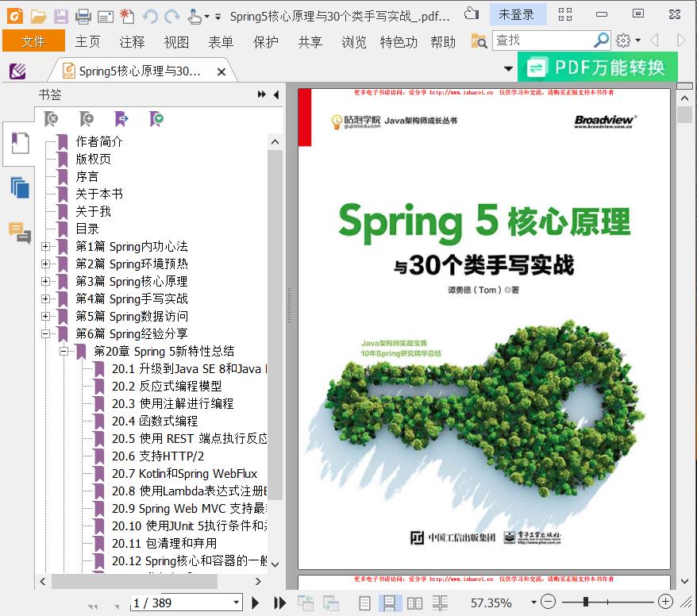Screen dimensions: 697x616
Task: Open the 作者简介 bookmark
Action: click(x=98, y=141)
